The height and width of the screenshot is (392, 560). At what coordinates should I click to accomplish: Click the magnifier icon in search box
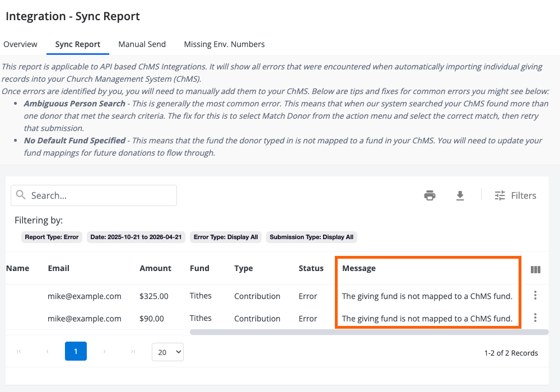coord(21,195)
